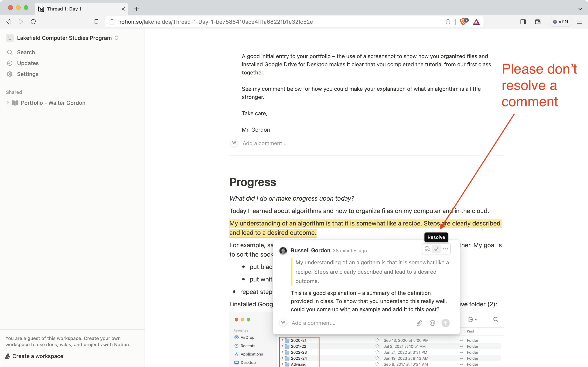The height and width of the screenshot is (367, 588).
Task: Click the @ mention icon in comment box
Action: pos(432,323)
